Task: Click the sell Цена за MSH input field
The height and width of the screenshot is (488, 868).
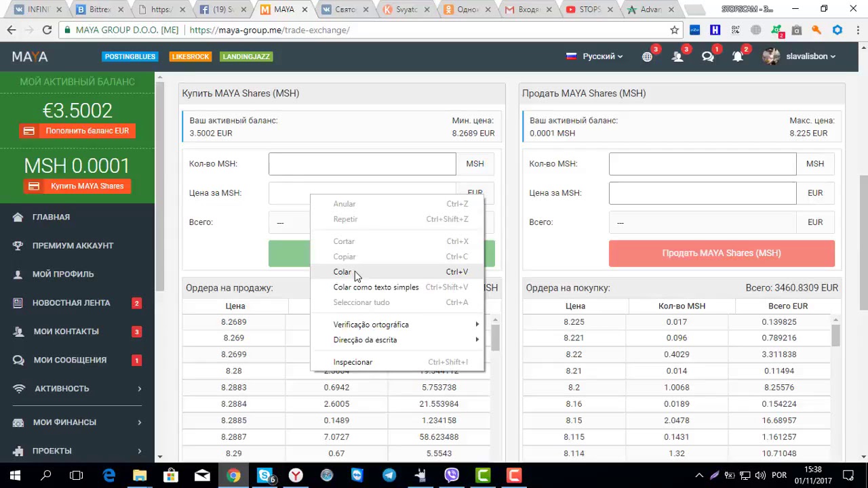Action: 703,193
